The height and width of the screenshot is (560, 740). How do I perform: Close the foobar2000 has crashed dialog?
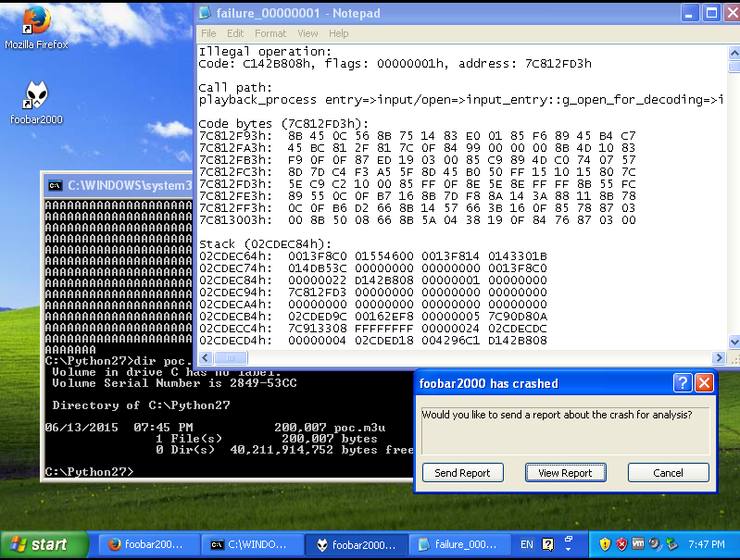704,382
